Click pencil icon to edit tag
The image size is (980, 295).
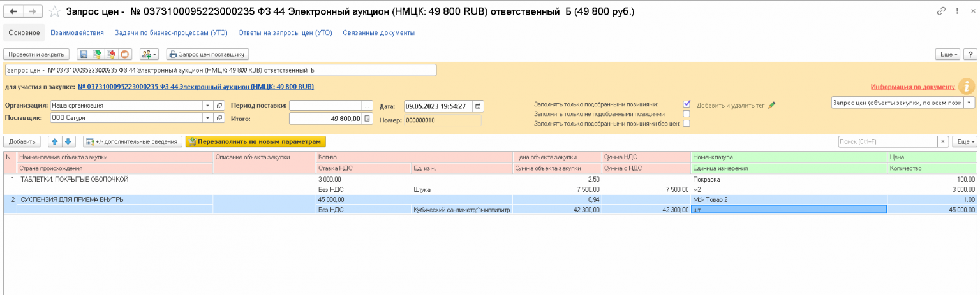[771, 105]
